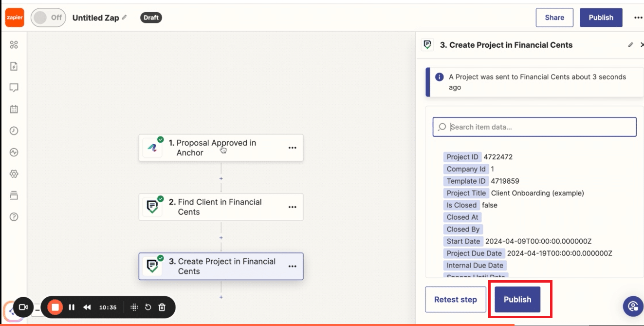Click the rewind recording button

coord(87,307)
